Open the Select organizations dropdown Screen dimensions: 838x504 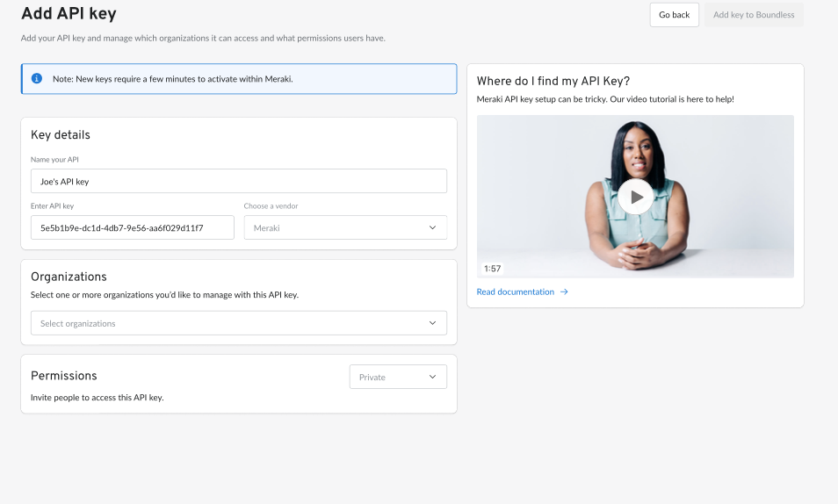(238, 323)
